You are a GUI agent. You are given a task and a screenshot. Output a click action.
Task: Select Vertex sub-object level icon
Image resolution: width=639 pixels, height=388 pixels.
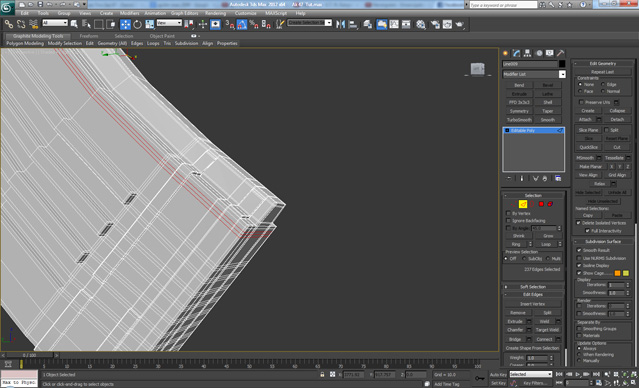(x=513, y=204)
